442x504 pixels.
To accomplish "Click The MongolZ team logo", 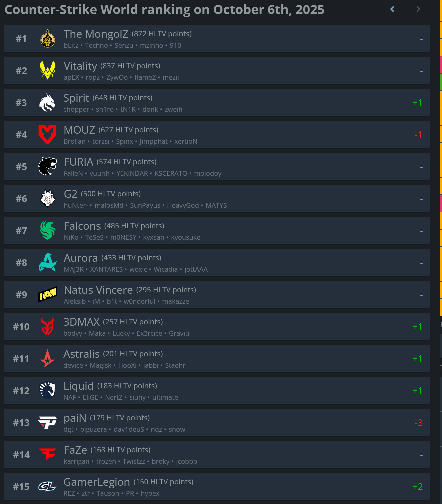I will 48,38.
